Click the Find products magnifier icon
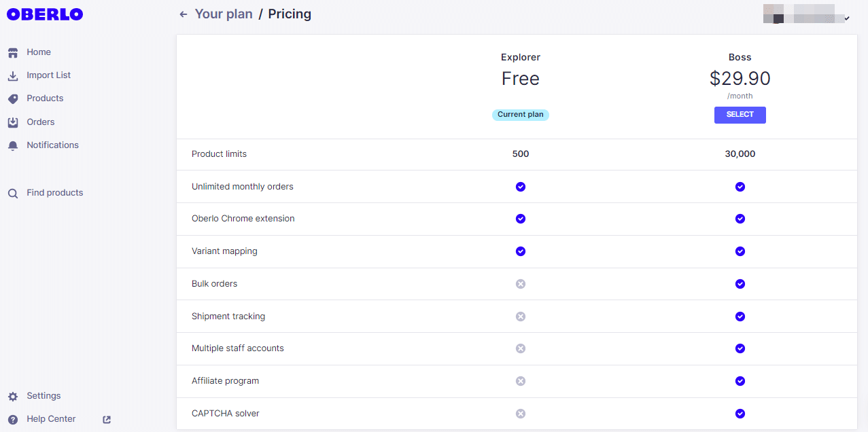The image size is (868, 432). 13,193
